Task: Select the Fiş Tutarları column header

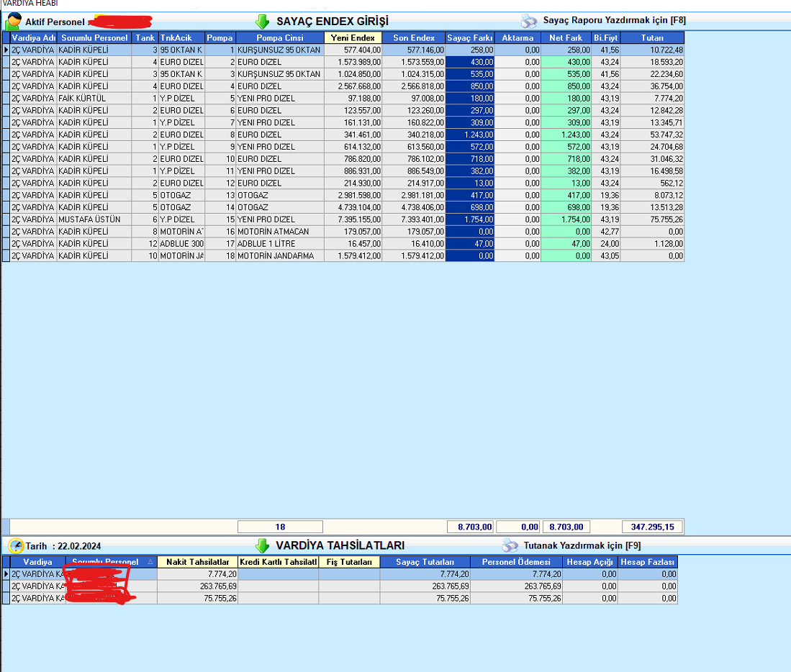Action: coord(349,562)
